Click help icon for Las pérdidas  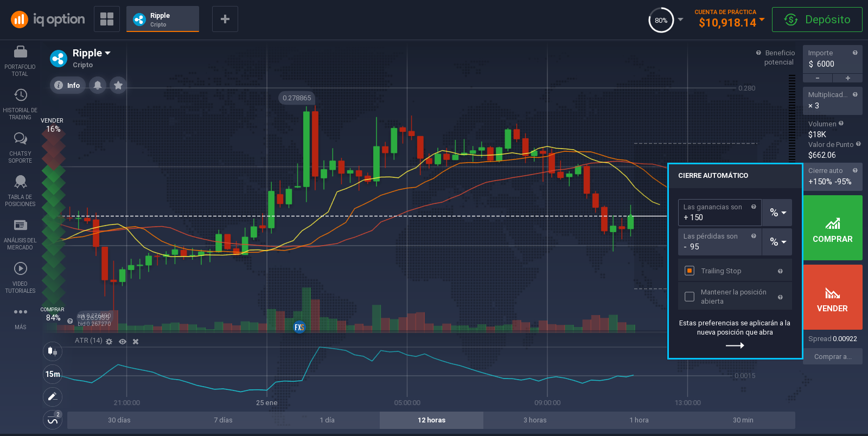pyautogui.click(x=754, y=236)
